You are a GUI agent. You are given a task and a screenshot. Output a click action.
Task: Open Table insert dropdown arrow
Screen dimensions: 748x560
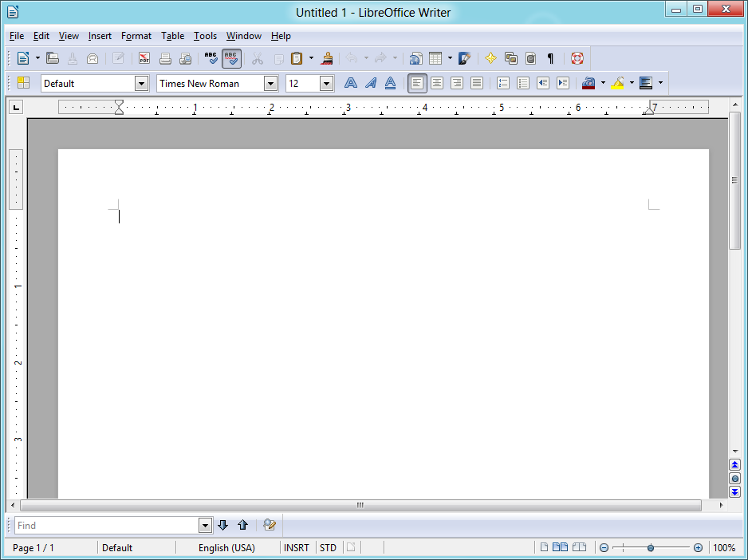click(450, 59)
